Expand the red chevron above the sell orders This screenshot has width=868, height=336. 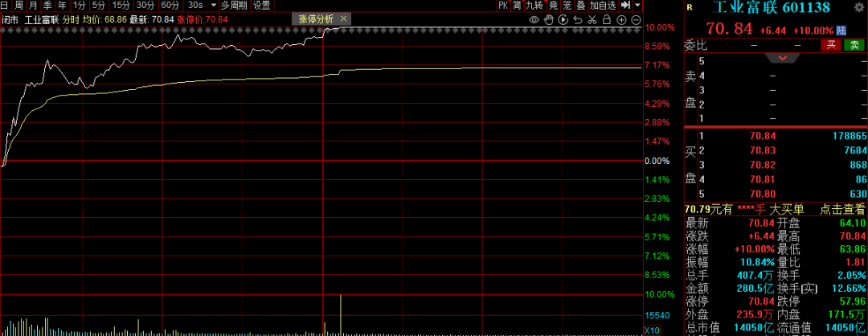click(783, 58)
